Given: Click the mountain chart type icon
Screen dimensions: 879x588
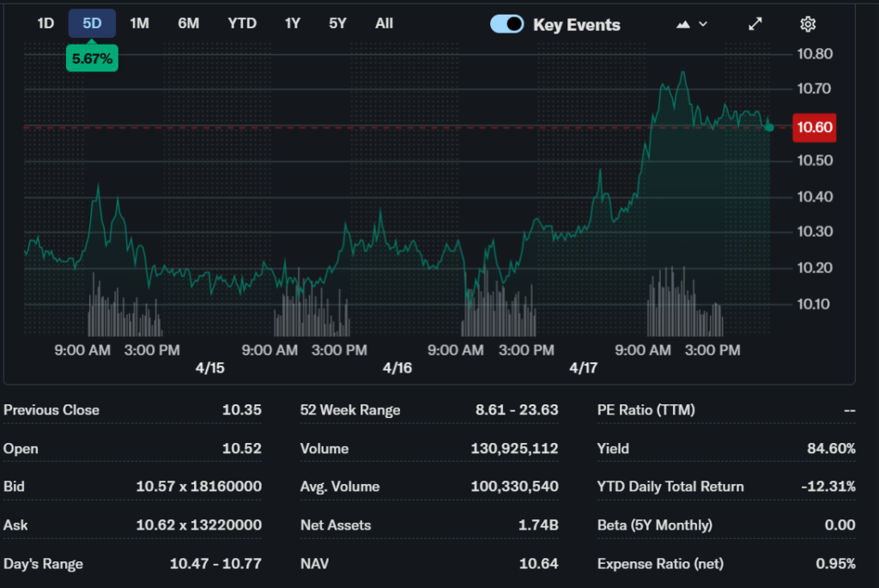Looking at the screenshot, I should point(683,24).
